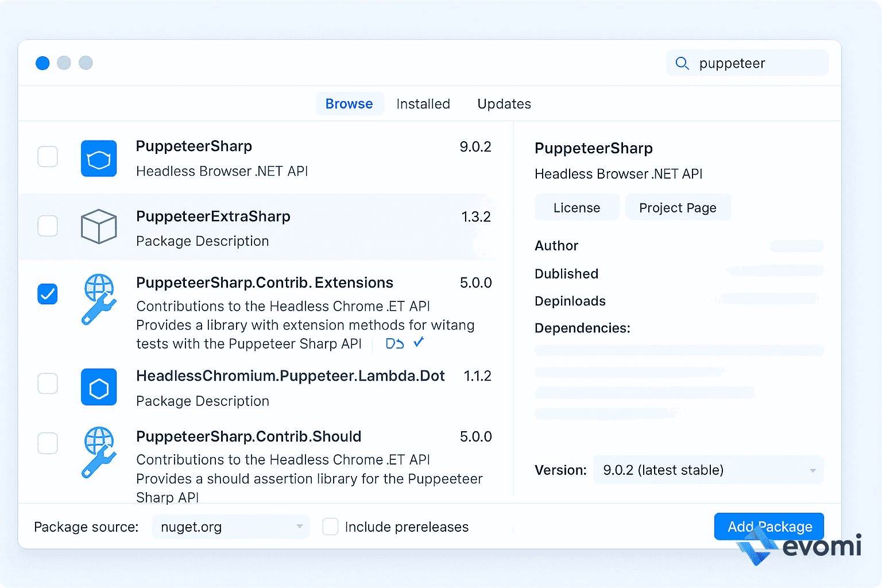The height and width of the screenshot is (588, 882).
Task: Click the HeadlessChromium.Puppeteer.Lambda.Dot hexagon icon
Action: tap(99, 387)
